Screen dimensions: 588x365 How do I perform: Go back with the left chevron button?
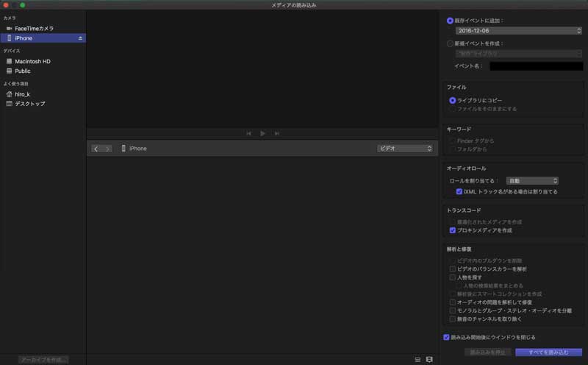click(x=97, y=149)
